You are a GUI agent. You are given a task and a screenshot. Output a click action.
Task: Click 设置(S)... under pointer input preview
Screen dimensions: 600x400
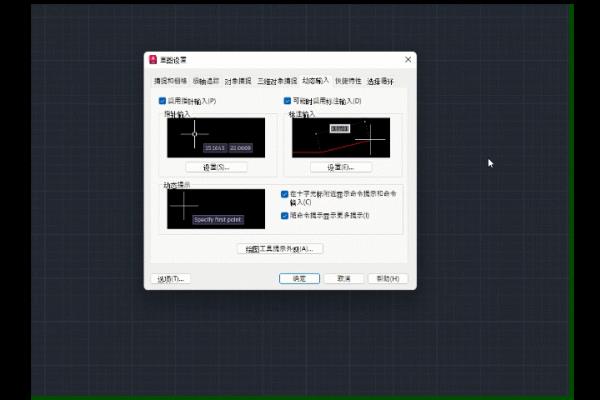pos(216,167)
